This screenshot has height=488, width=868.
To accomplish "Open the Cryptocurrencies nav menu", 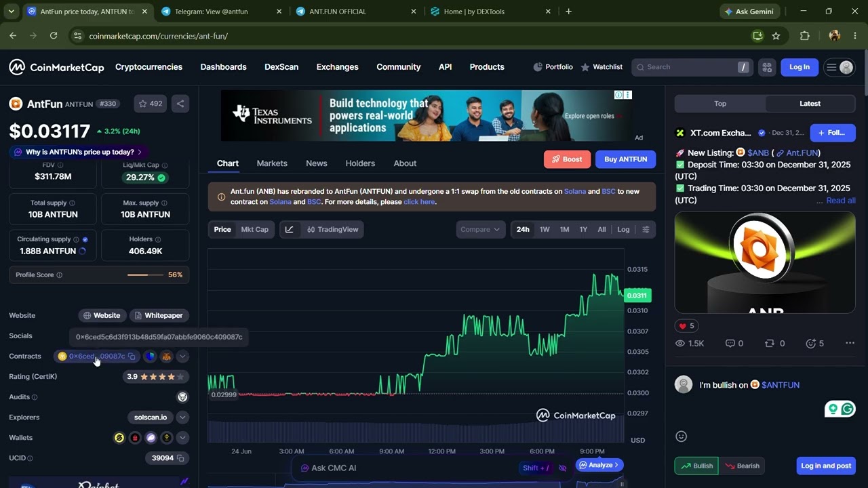I will (x=149, y=67).
